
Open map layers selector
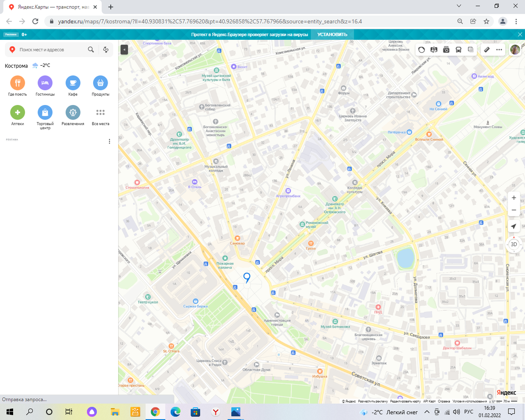click(471, 50)
